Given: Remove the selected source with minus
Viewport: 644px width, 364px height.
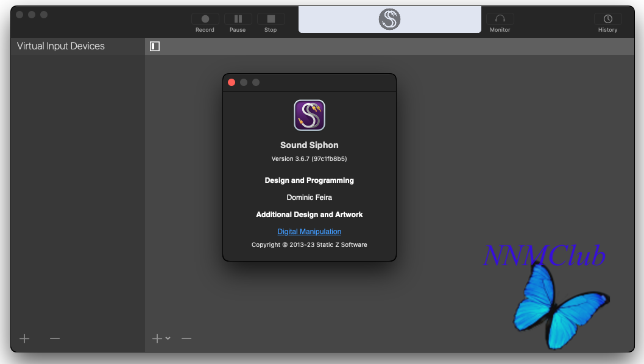Looking at the screenshot, I should (x=186, y=338).
